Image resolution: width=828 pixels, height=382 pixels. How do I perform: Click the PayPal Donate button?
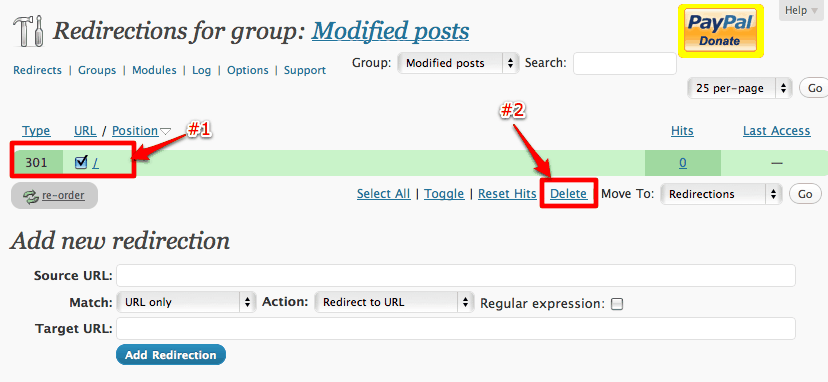pos(721,31)
